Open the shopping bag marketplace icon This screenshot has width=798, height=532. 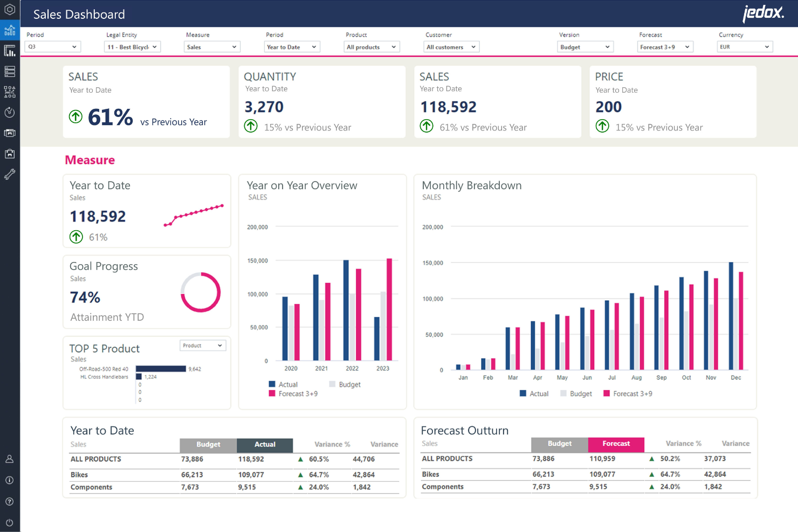(10, 154)
